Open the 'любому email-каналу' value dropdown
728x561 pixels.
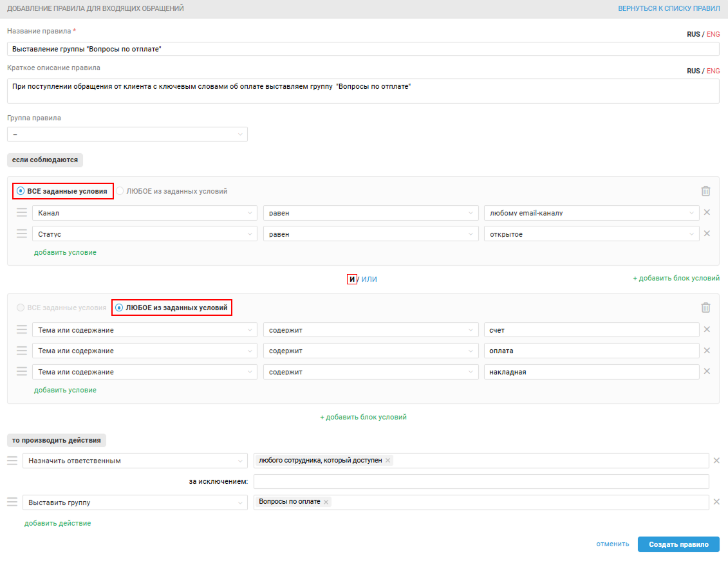coord(591,213)
